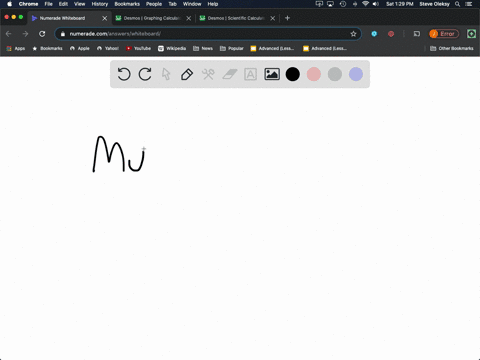Open the History menu

[x=100, y=4]
